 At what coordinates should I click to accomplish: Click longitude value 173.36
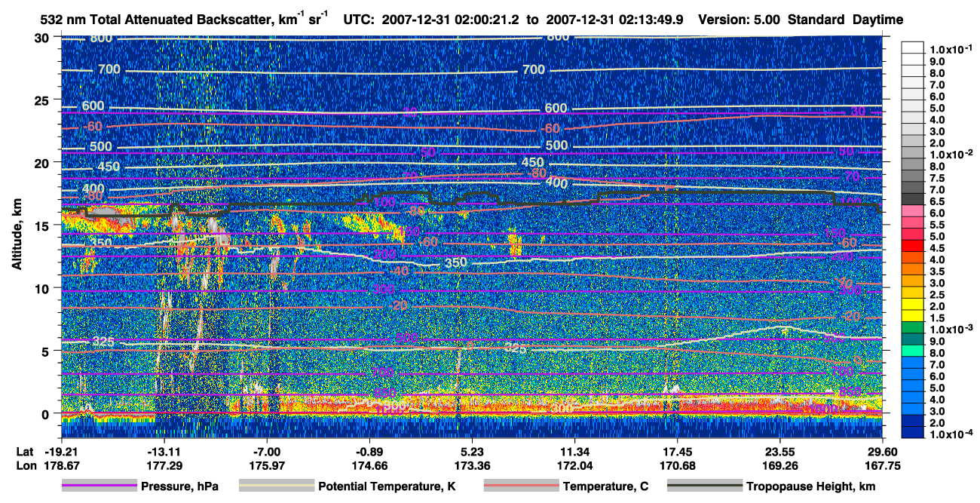point(472,465)
